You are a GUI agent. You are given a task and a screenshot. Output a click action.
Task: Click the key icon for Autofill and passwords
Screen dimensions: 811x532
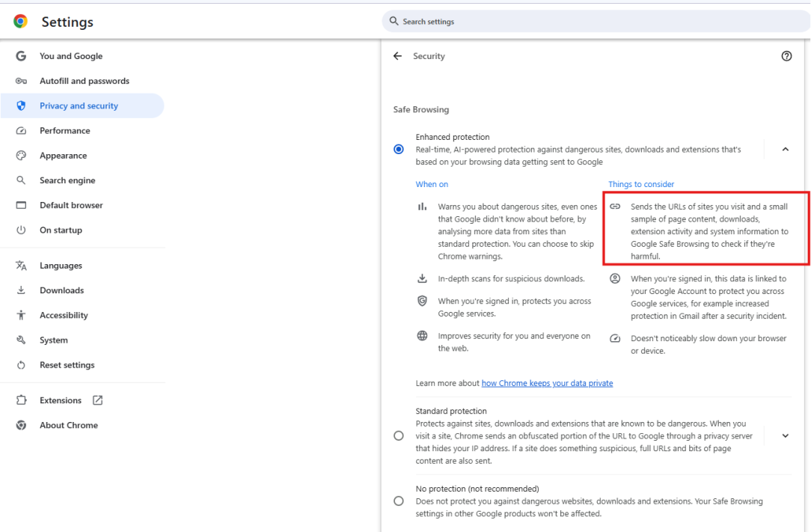click(x=21, y=81)
